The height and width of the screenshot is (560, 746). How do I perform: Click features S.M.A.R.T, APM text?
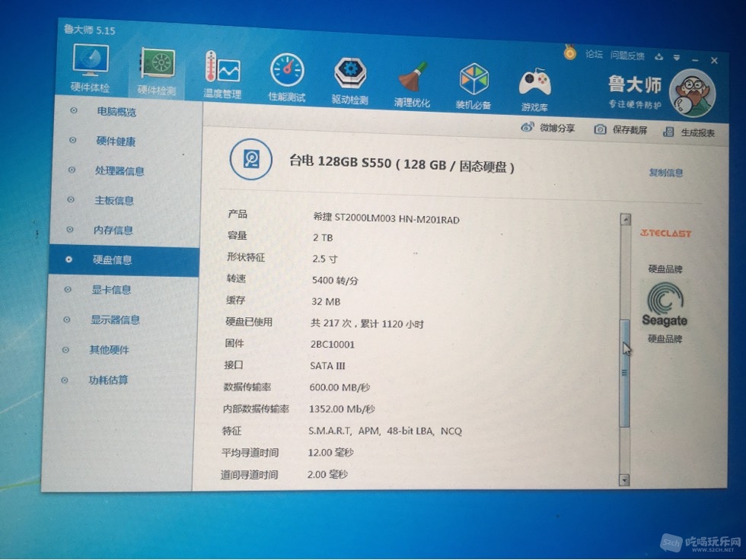tap(385, 431)
